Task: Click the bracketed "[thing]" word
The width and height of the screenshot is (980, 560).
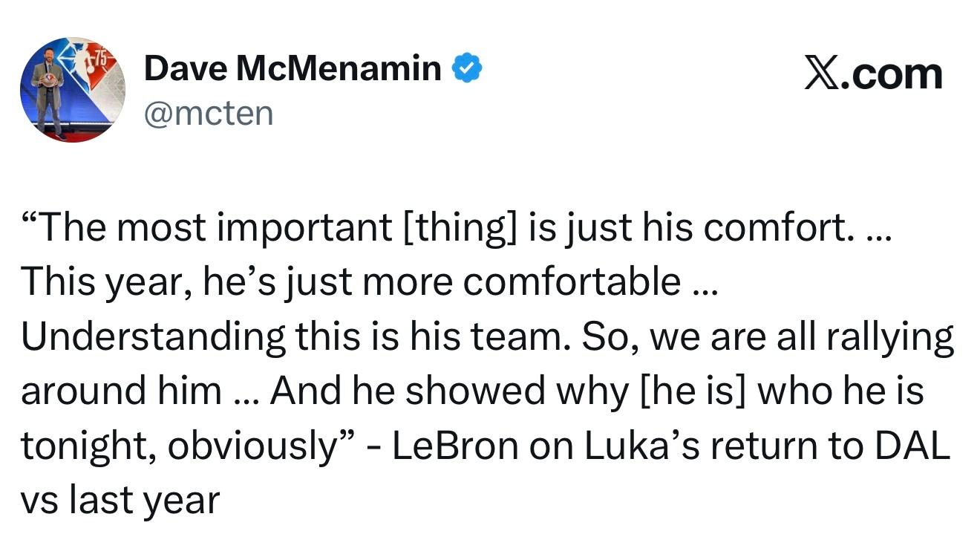Action: pyautogui.click(x=458, y=227)
